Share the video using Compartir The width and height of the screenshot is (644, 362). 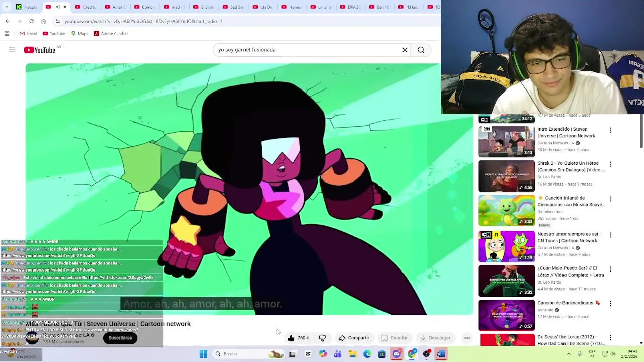point(354,338)
